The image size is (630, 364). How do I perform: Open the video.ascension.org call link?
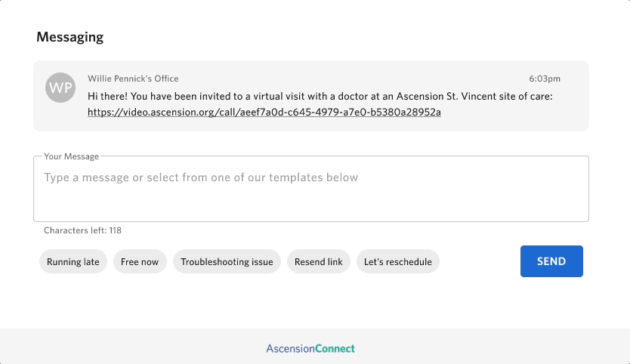click(x=264, y=112)
